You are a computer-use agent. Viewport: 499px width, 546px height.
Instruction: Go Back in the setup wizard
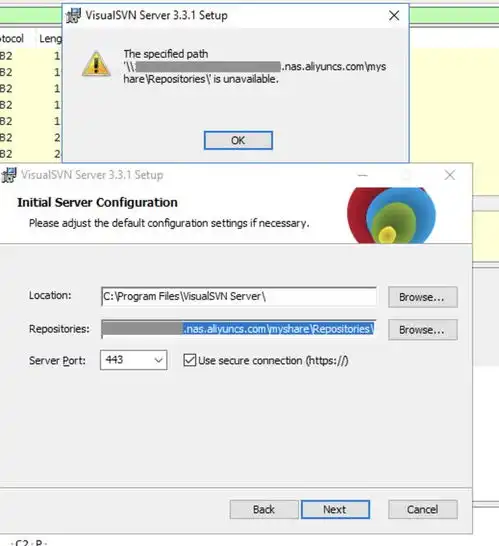pyautogui.click(x=264, y=509)
